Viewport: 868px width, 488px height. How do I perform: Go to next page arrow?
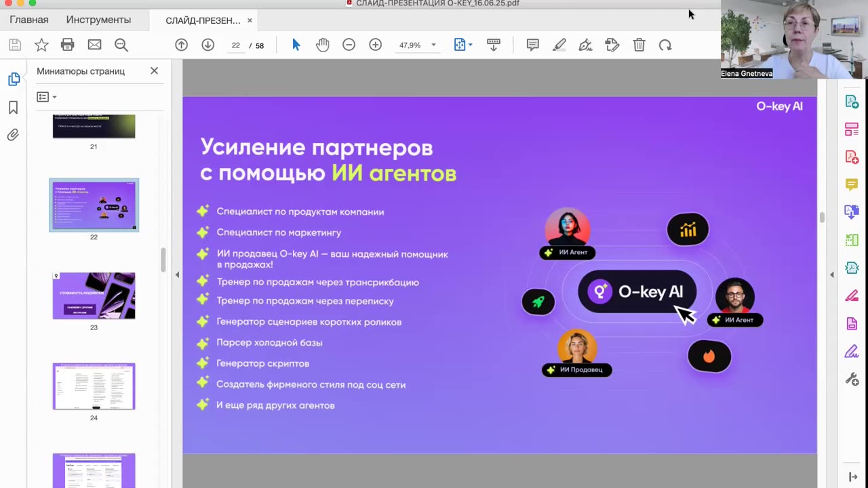[208, 45]
